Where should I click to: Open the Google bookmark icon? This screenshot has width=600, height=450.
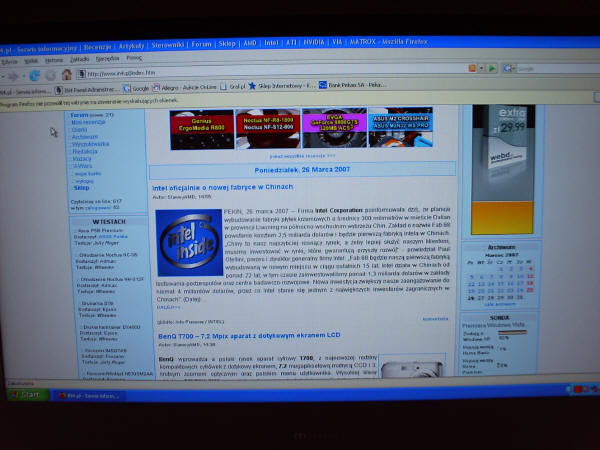[x=127, y=88]
